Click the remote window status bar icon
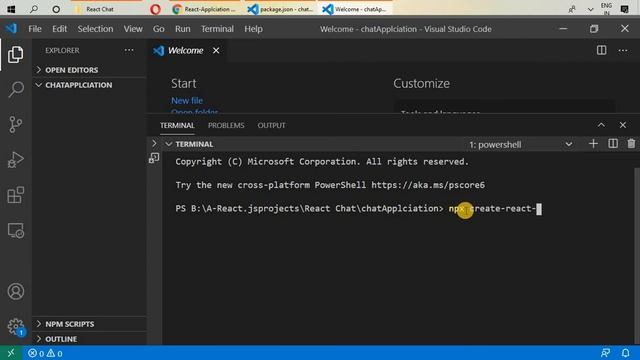The width and height of the screenshot is (640, 360). 11,353
